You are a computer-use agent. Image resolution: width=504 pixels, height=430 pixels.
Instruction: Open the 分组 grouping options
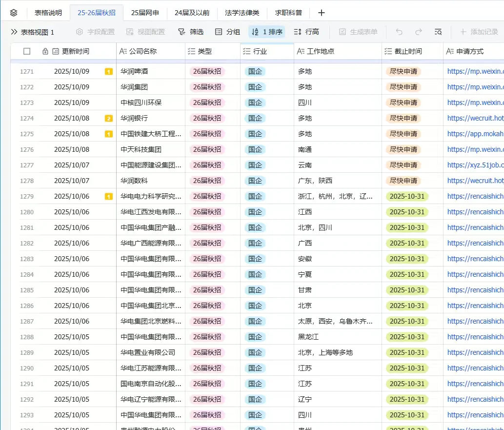coord(227,32)
